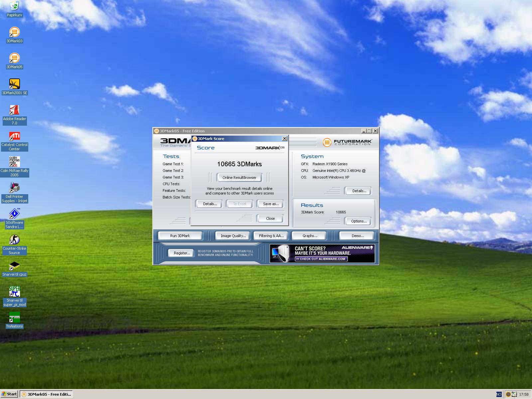This screenshot has width=532, height=399.
Task: Click the Batch Size Tests label
Action: coord(176,197)
